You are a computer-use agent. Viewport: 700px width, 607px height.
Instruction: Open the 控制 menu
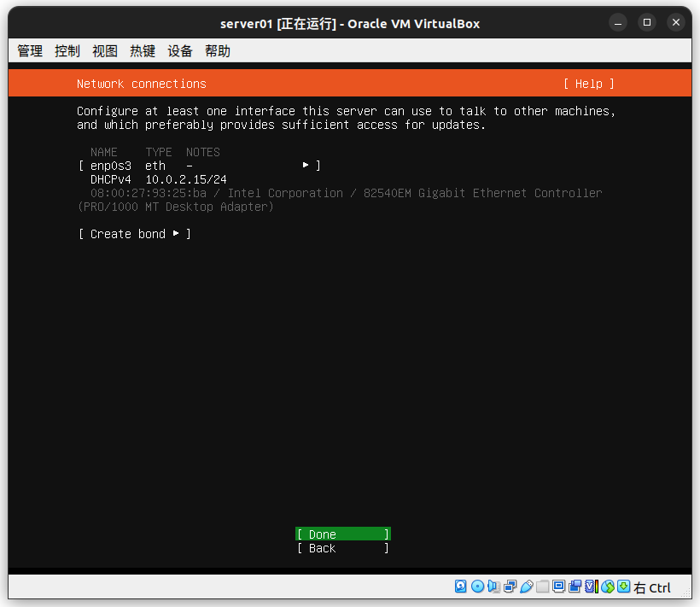[67, 51]
